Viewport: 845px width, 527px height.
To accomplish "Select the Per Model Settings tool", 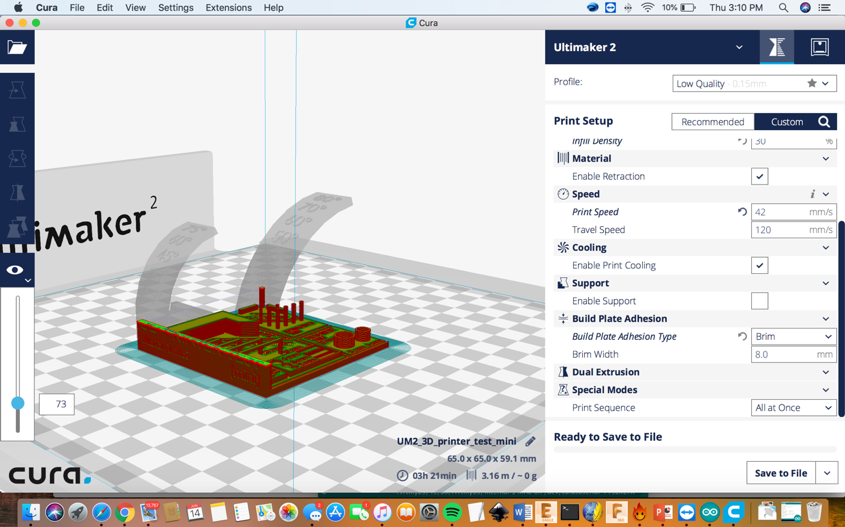I will (x=17, y=226).
